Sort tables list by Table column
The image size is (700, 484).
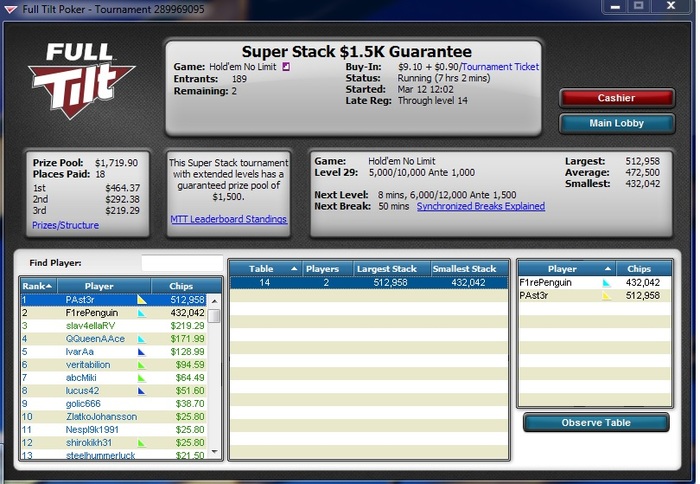[265, 269]
